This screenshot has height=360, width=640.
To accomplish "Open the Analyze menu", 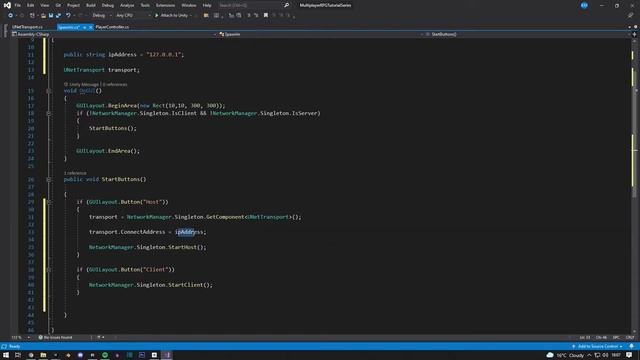I will [x=127, y=5].
